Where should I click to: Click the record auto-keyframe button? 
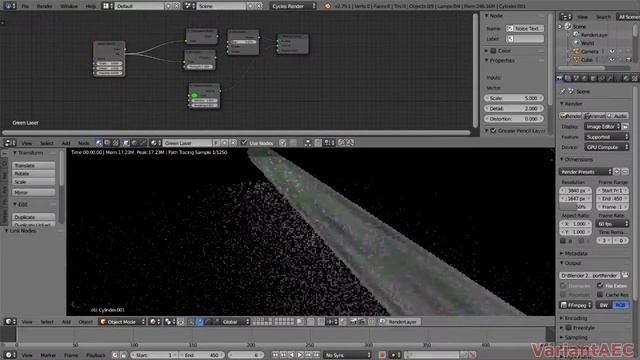click(x=382, y=355)
